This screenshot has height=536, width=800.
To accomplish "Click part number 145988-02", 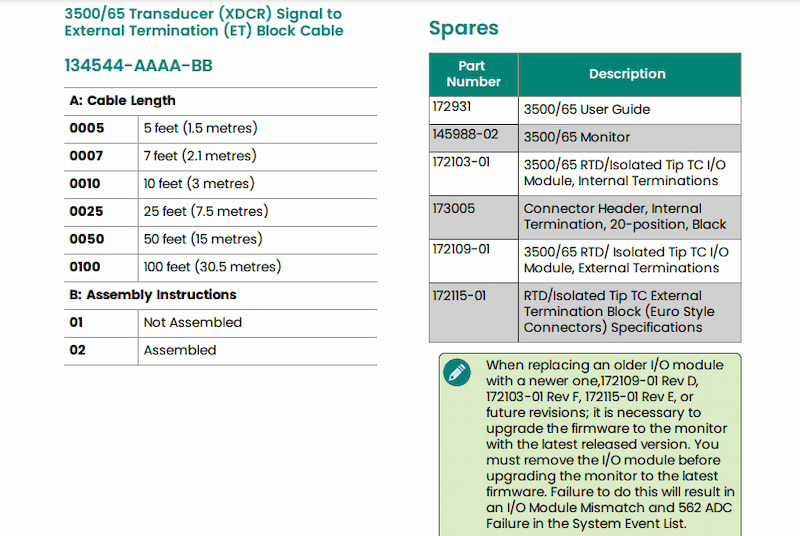I will (465, 134).
